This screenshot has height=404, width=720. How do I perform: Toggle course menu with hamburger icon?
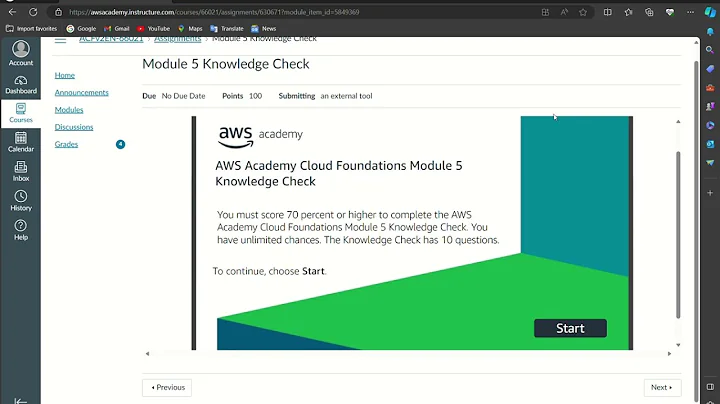(x=60, y=40)
